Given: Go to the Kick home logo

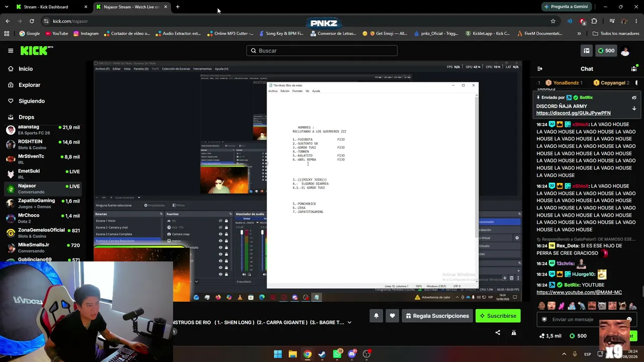Looking at the screenshot, I should pos(36,50).
